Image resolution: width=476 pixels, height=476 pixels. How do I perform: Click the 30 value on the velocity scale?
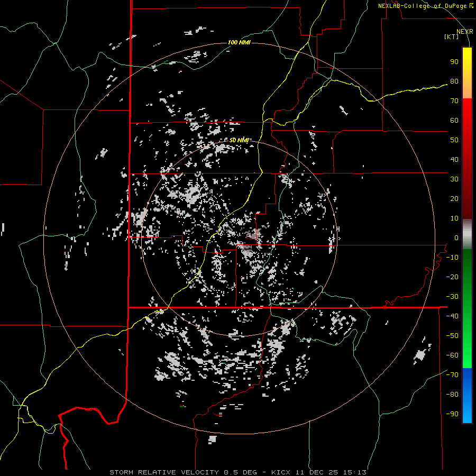pos(454,179)
